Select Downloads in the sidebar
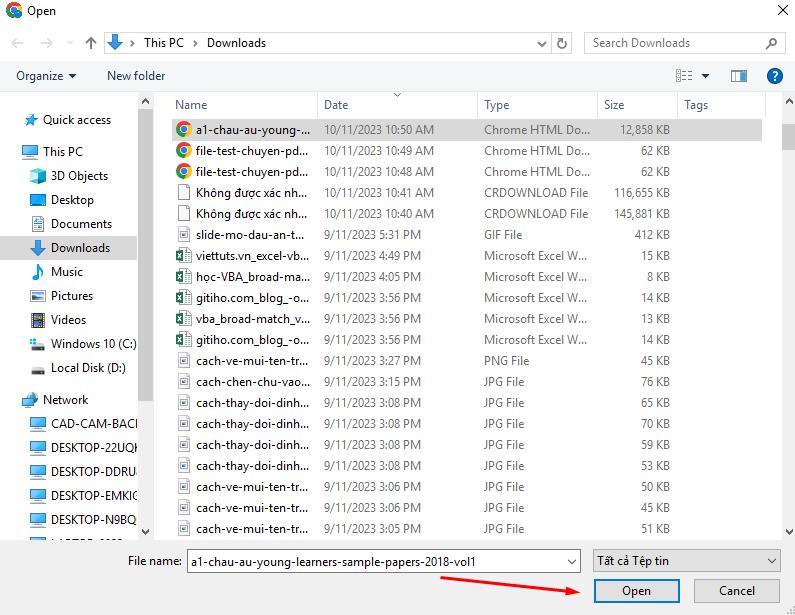This screenshot has height=615, width=795. coord(68,248)
